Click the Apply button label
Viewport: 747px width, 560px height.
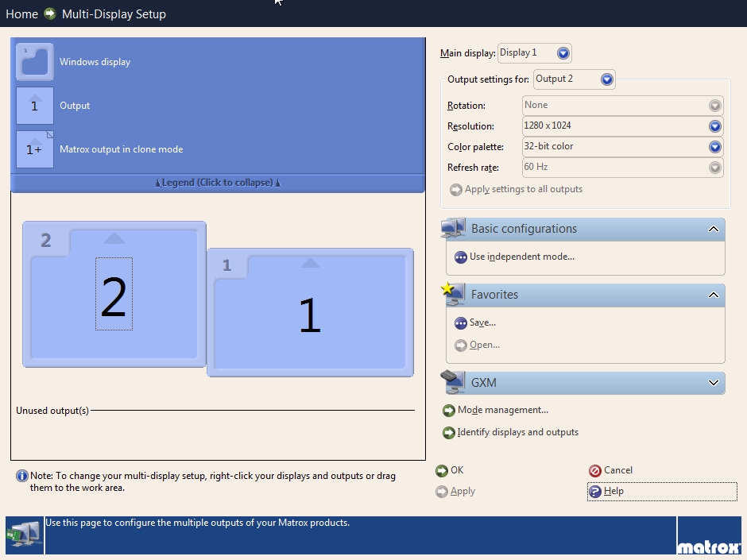pyautogui.click(x=463, y=492)
